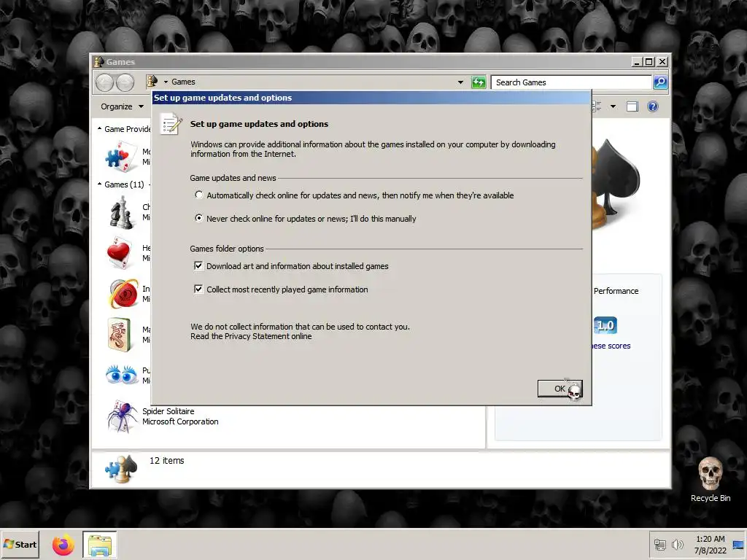Select automatic online update check option

pyautogui.click(x=198, y=195)
